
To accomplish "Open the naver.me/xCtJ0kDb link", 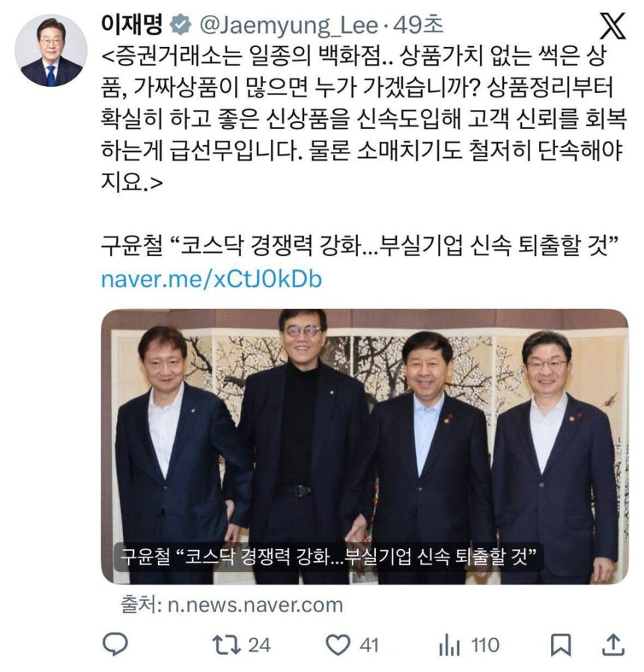I will point(211,279).
